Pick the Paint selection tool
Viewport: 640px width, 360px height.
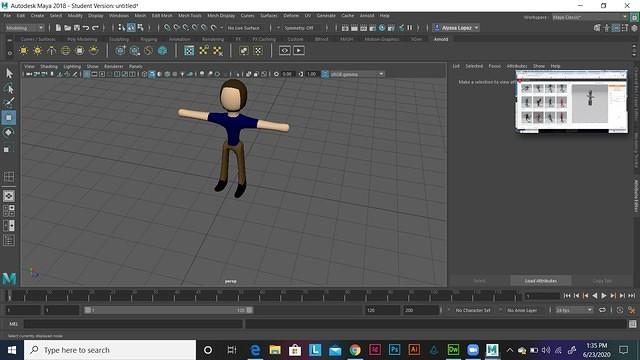click(9, 102)
